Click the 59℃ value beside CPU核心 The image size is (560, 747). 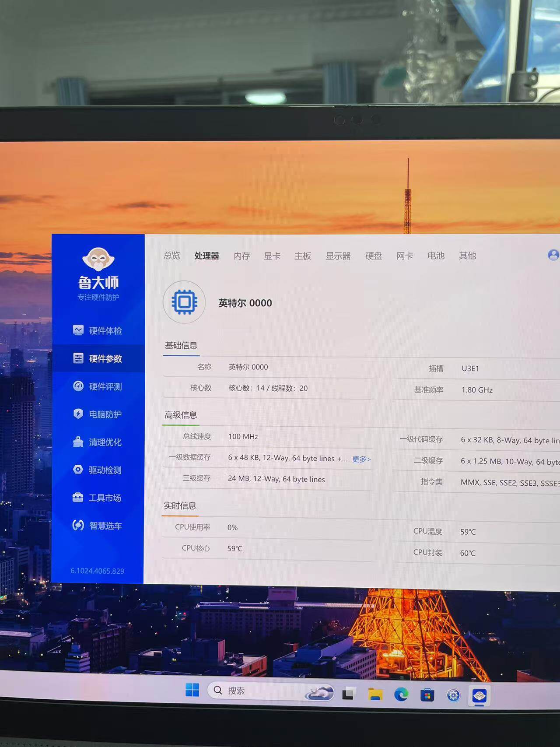234,549
